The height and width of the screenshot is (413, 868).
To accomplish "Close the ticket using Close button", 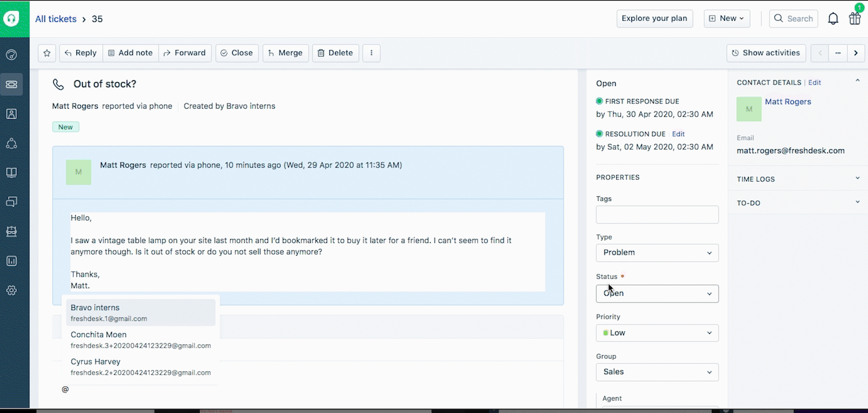I will pos(237,53).
